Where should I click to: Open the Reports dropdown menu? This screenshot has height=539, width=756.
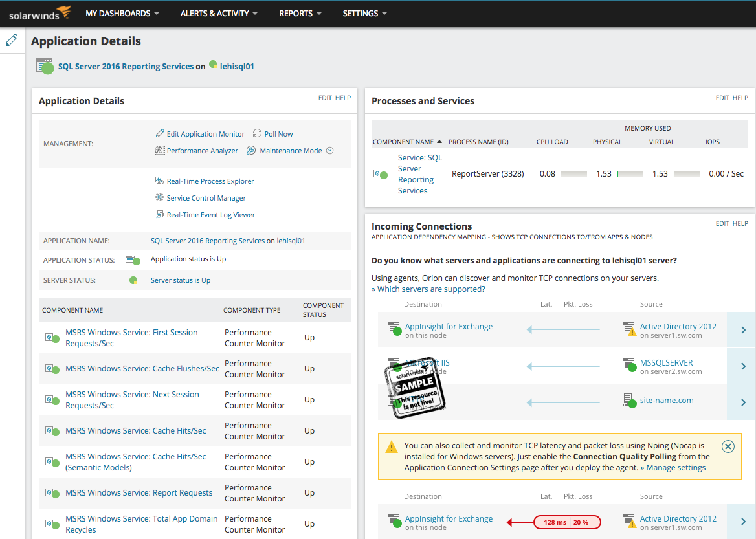point(300,14)
